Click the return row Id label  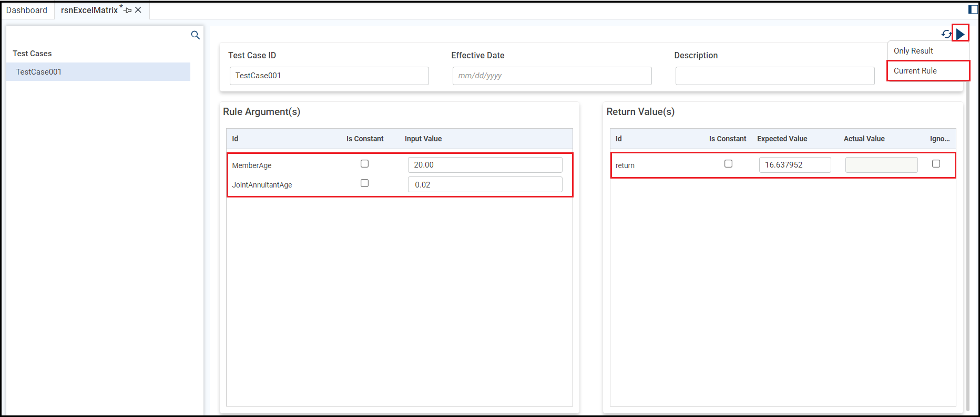tap(625, 165)
